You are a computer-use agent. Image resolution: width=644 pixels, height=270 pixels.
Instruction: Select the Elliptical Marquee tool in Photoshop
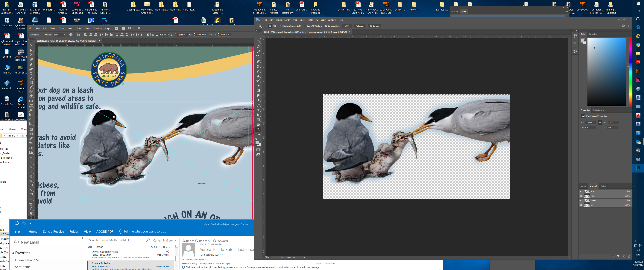click(x=258, y=42)
